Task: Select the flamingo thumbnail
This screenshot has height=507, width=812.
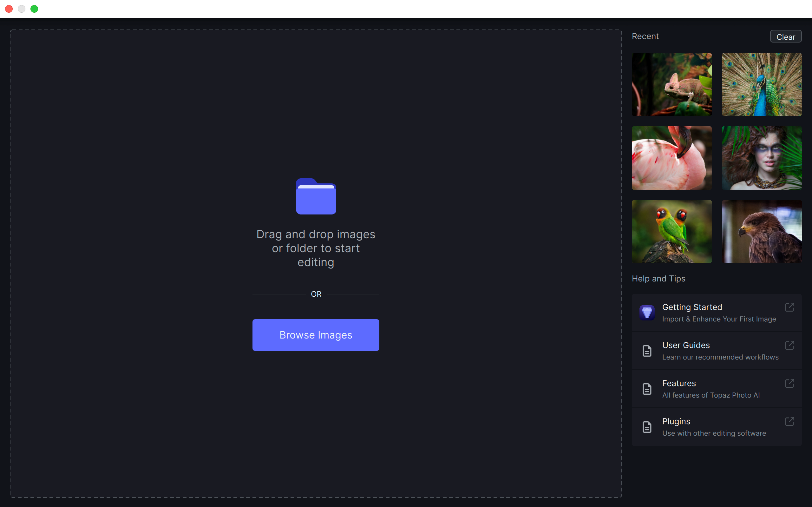Action: click(671, 158)
